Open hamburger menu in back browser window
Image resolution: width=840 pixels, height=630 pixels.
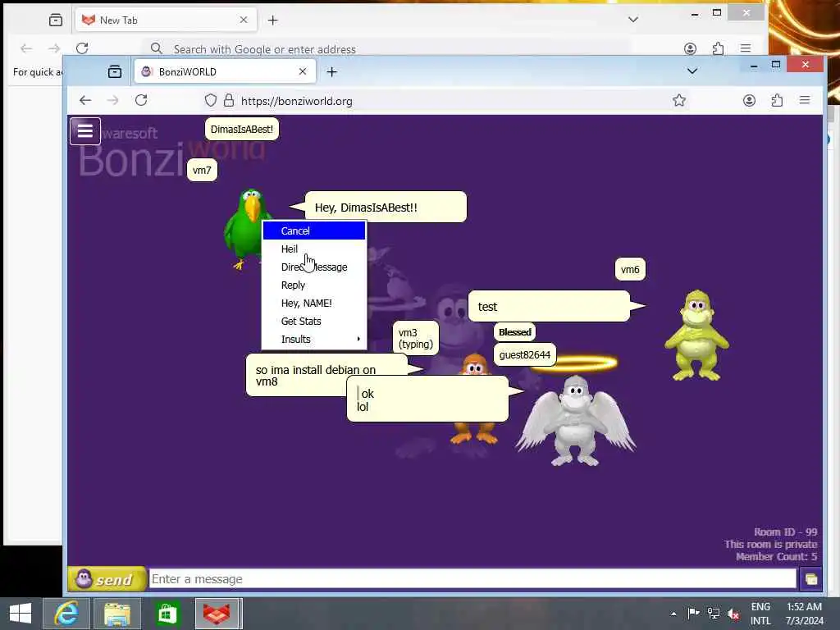(x=746, y=48)
